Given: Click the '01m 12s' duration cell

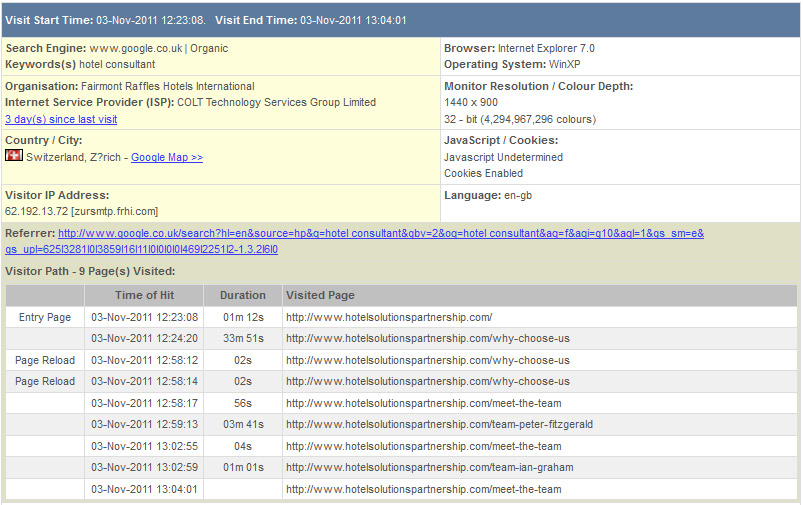Looking at the screenshot, I should click(x=243, y=318).
